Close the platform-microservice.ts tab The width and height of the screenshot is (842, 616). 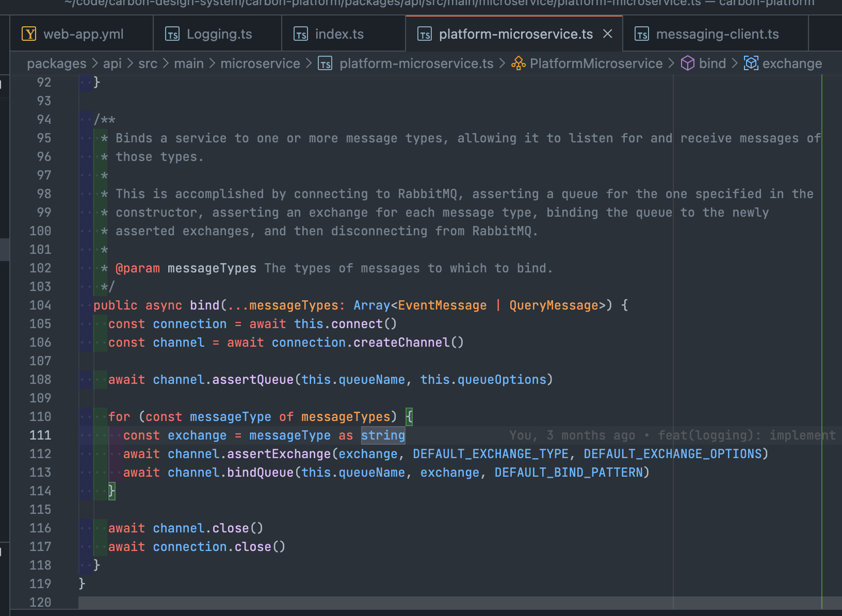click(x=608, y=34)
